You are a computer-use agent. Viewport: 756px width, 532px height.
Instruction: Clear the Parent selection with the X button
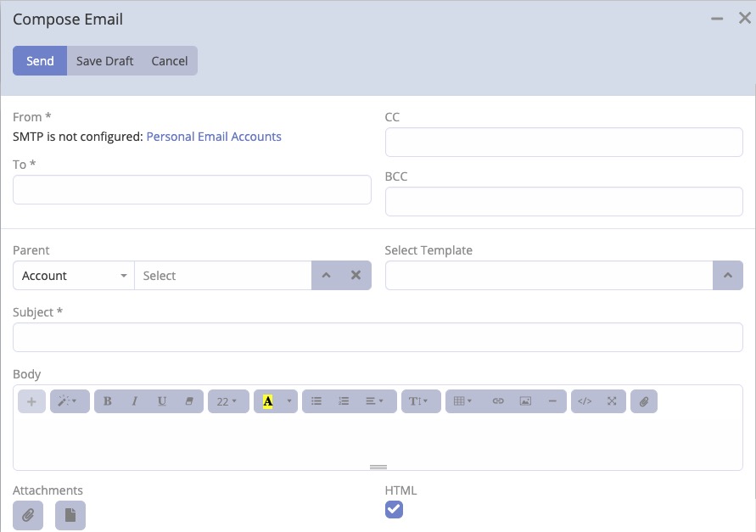tap(356, 275)
